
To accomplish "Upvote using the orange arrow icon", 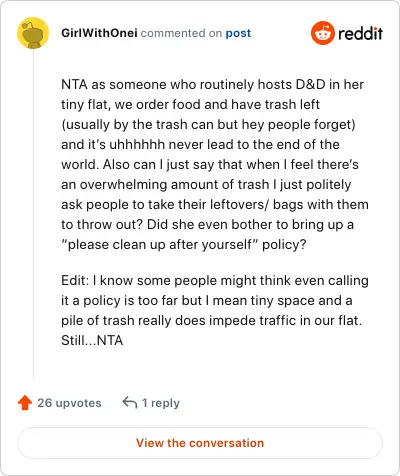I will tap(25, 403).
